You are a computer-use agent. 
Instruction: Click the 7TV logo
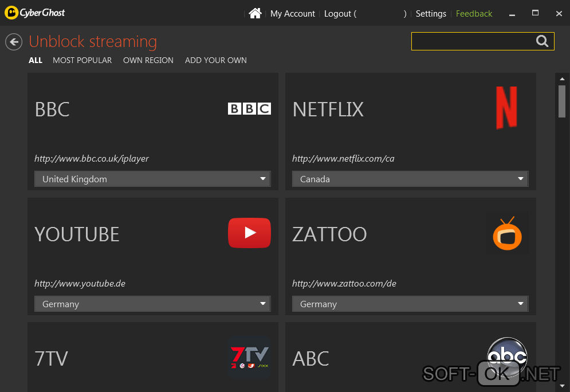tap(250, 356)
